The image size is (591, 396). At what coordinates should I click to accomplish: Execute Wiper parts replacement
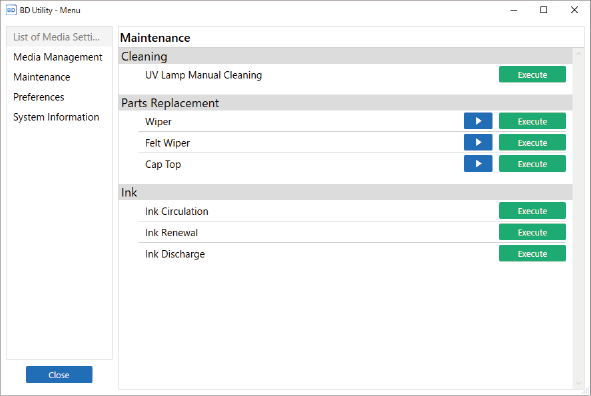[x=532, y=121]
